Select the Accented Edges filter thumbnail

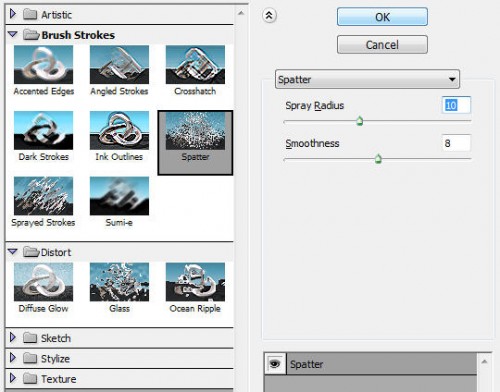[43, 65]
